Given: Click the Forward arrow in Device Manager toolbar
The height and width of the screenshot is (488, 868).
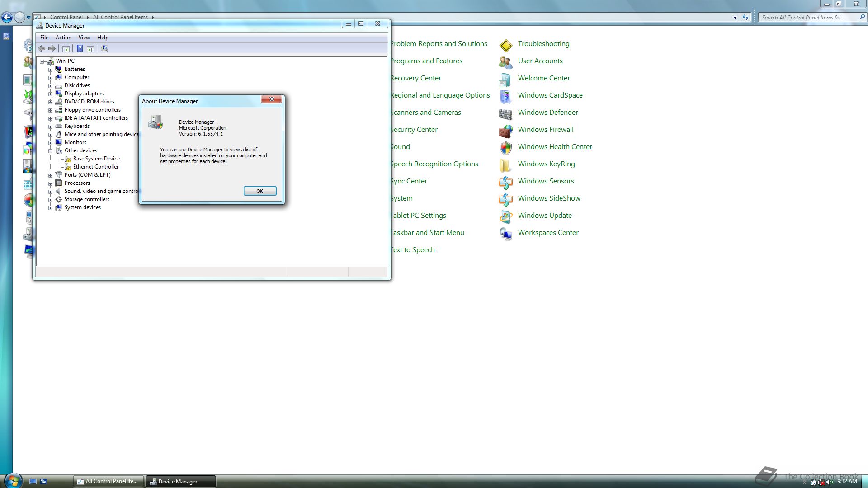Looking at the screenshot, I should pos(52,48).
